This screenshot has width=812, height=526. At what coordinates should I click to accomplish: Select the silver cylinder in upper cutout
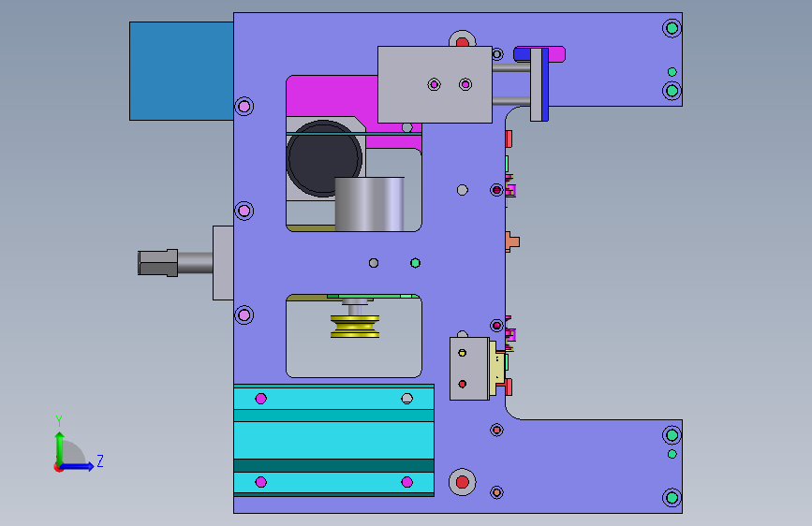(369, 204)
